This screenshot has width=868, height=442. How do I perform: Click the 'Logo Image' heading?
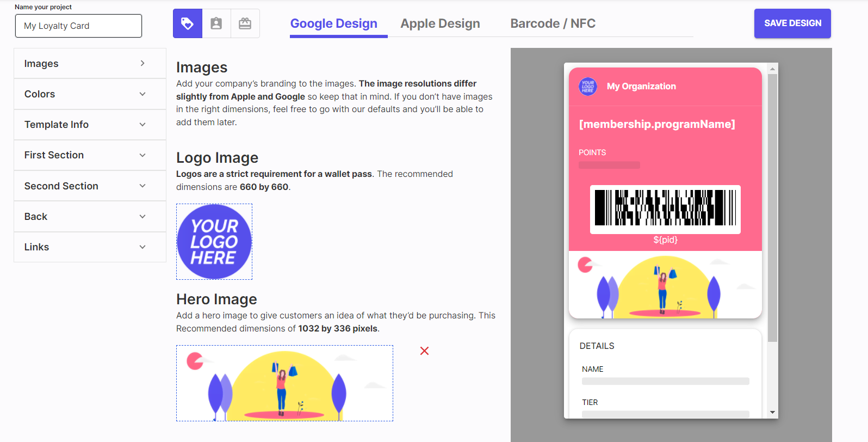point(217,158)
